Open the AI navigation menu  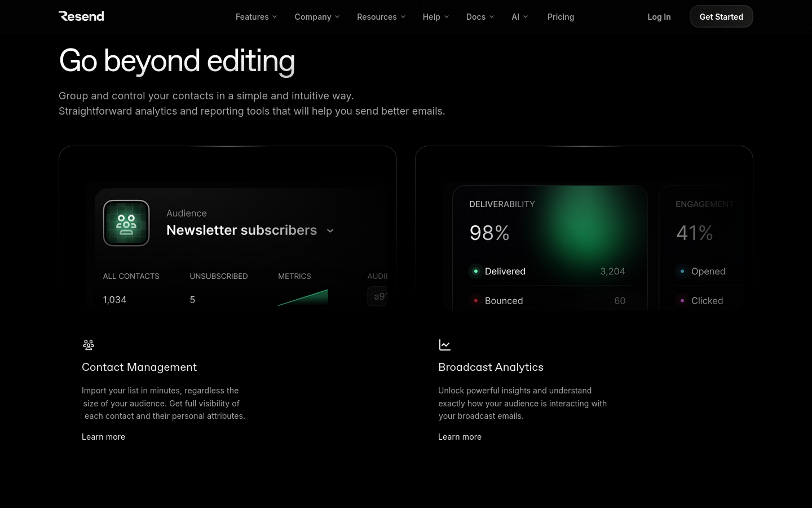(x=519, y=17)
